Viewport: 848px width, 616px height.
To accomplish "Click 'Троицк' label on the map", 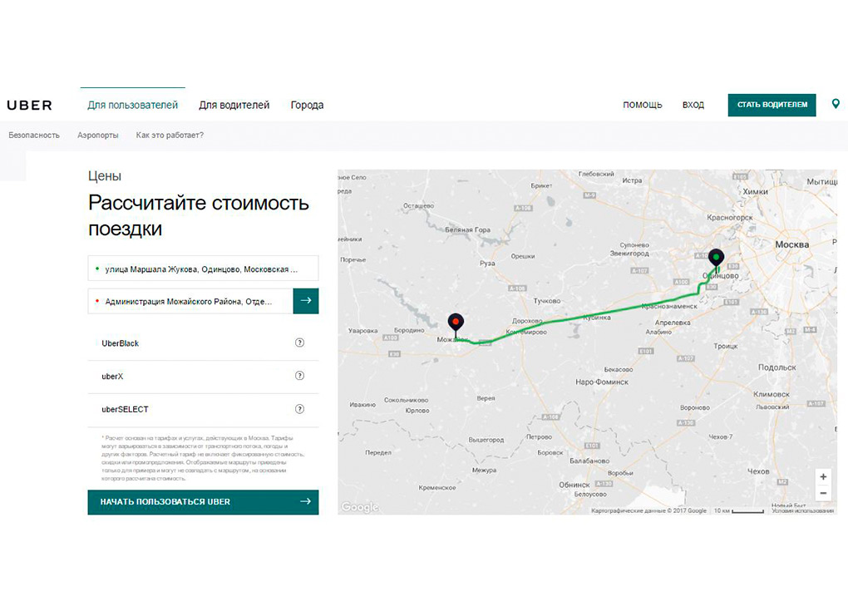I will click(725, 346).
